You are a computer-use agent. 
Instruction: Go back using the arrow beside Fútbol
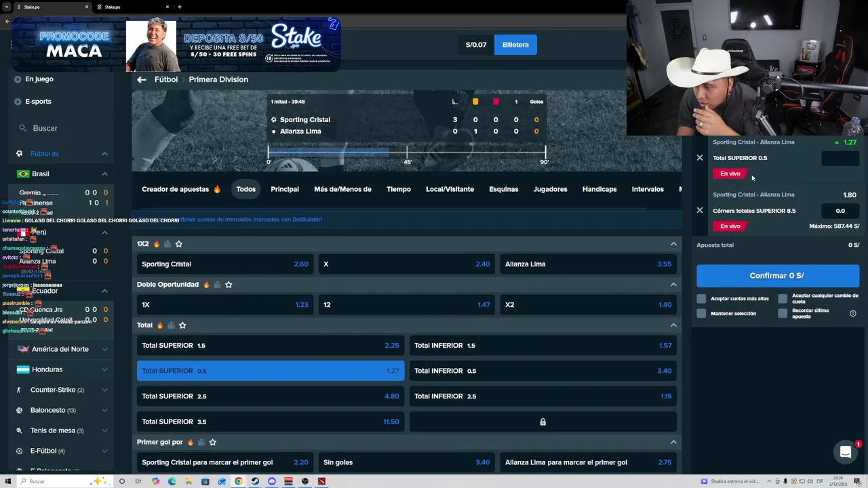click(142, 79)
